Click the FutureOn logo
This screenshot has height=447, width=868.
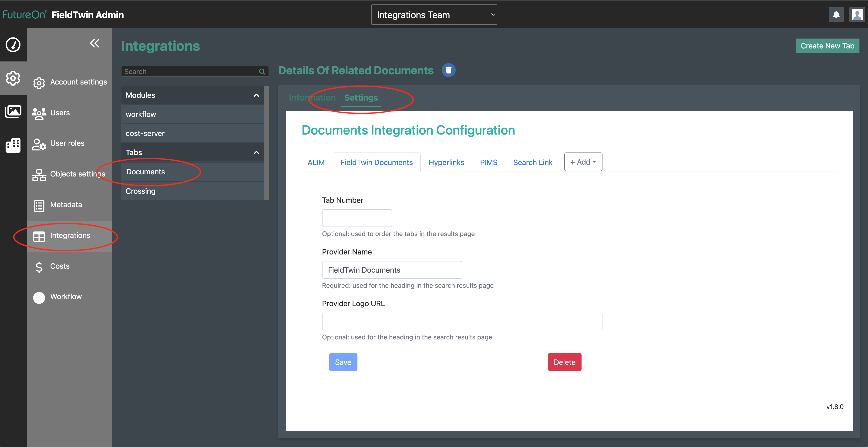25,14
